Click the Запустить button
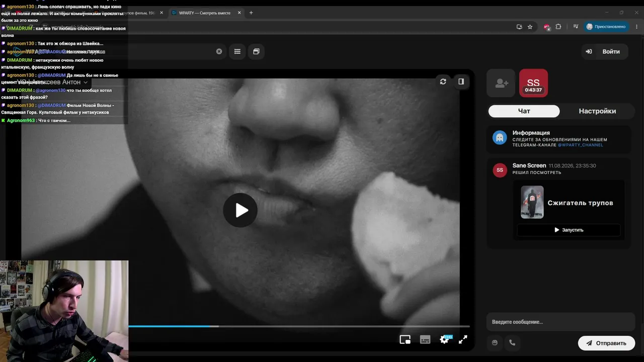The width and height of the screenshot is (644, 362). (x=569, y=230)
